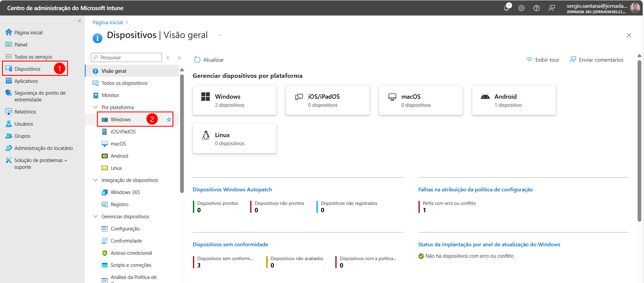Open the notifications bell icon

click(x=506, y=8)
